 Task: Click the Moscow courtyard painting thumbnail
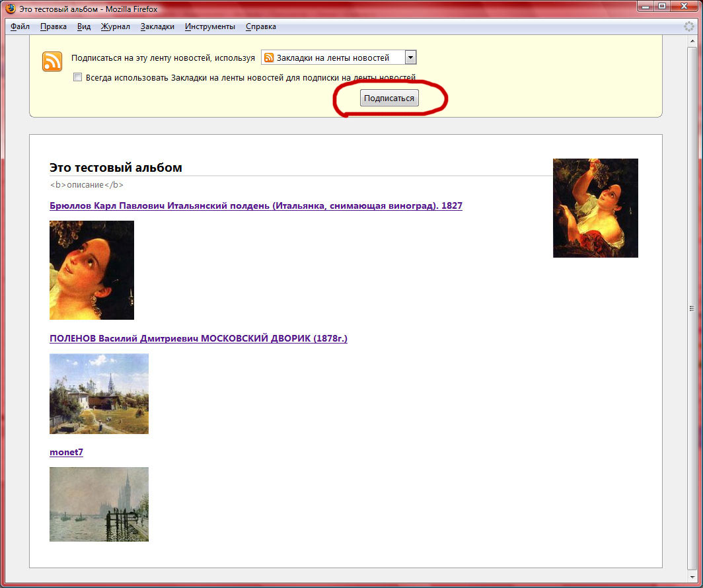pos(99,394)
